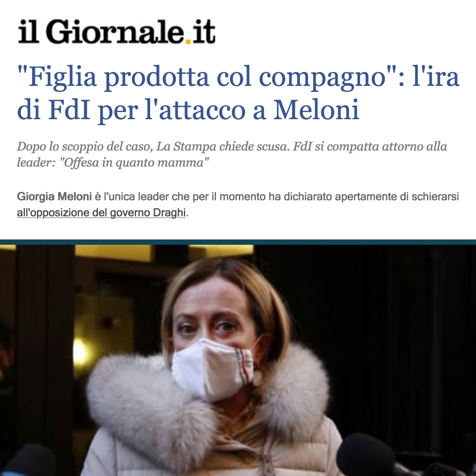
Task: Select the word "Meloni" in the headline
Action: pyautogui.click(x=316, y=109)
